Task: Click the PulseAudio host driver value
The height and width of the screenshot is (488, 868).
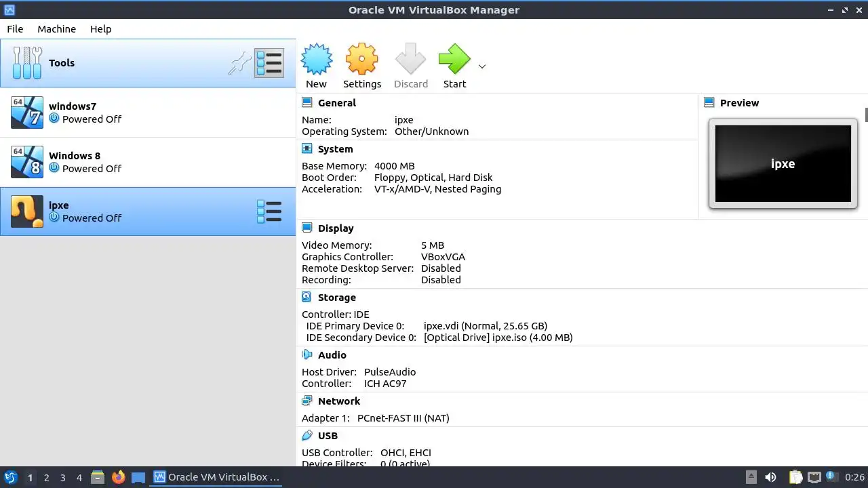Action: [x=390, y=372]
